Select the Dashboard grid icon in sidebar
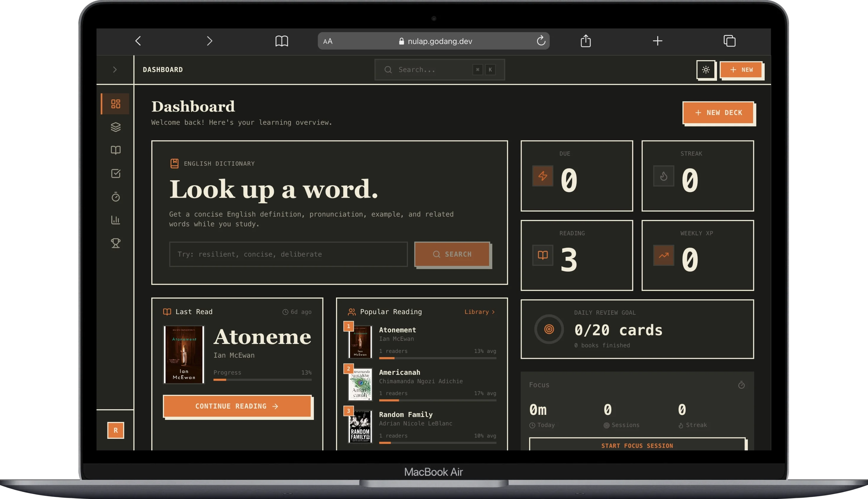The image size is (868, 499). click(x=116, y=103)
